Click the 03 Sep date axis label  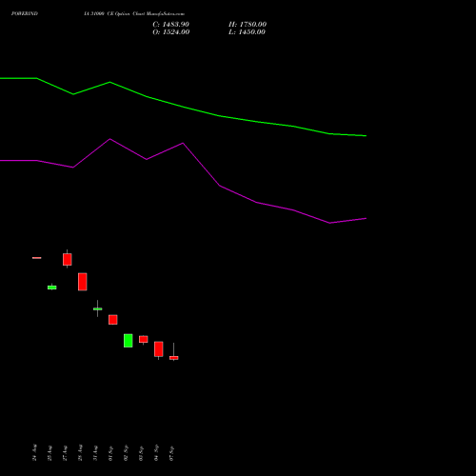click(141, 453)
